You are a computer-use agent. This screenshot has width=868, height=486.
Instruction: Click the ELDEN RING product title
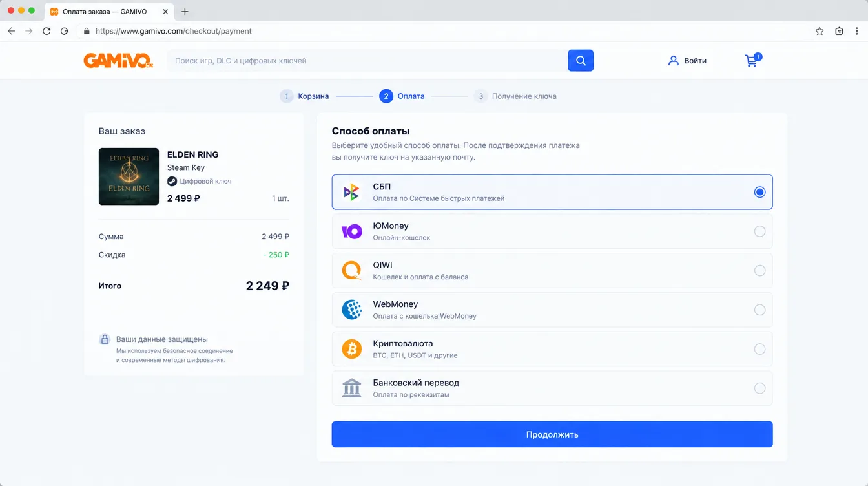(x=192, y=154)
